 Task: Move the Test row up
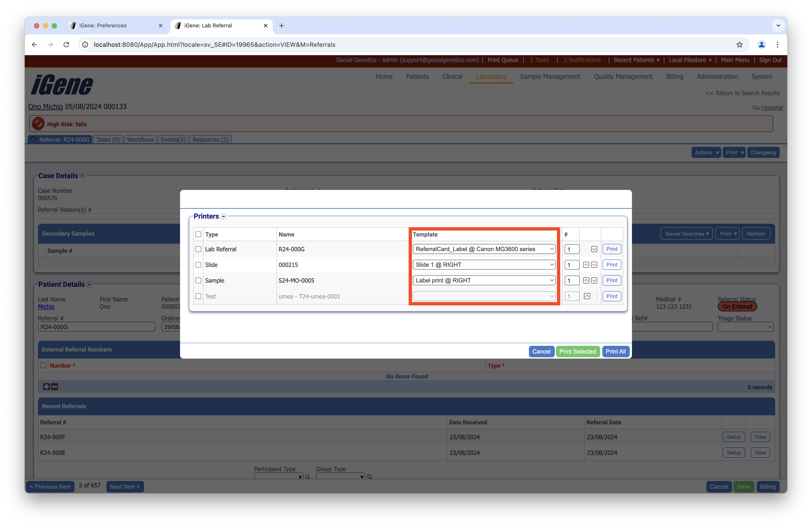587,296
